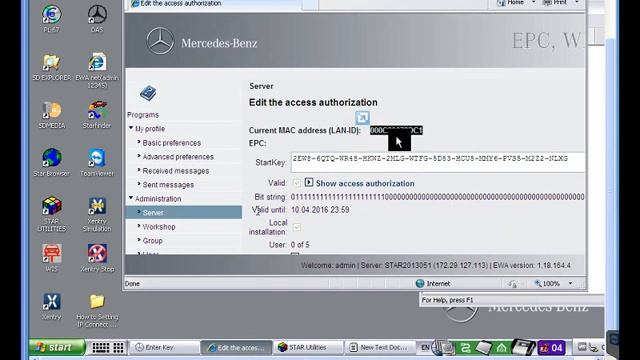Launch the Starfinder desktop shortcut

coord(97,115)
